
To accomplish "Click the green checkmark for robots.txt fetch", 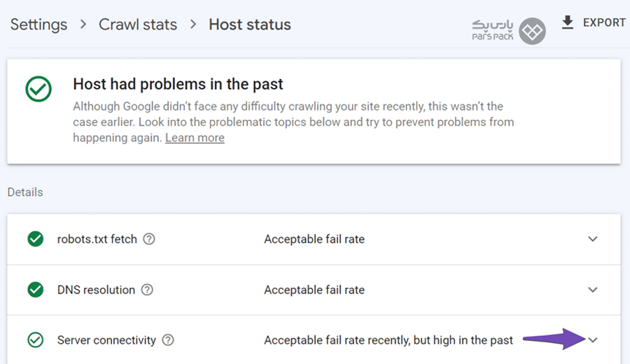I will pos(35,239).
